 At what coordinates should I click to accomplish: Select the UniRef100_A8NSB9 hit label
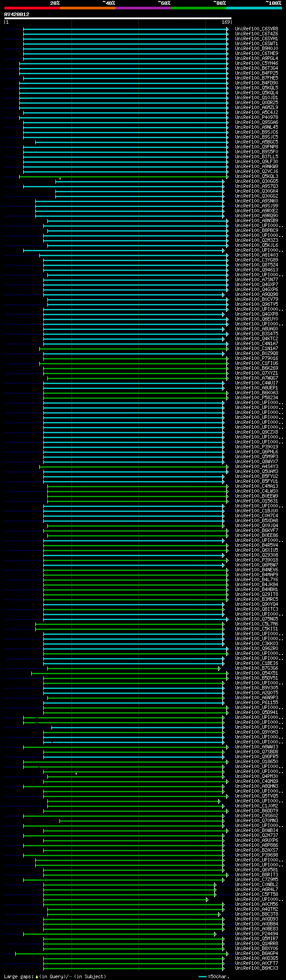pos(257,221)
